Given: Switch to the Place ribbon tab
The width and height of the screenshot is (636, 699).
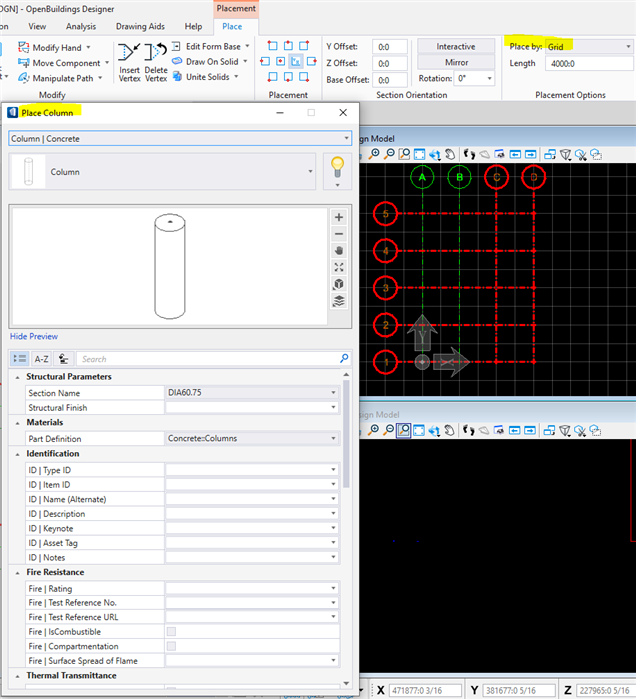Looking at the screenshot, I should (x=232, y=26).
